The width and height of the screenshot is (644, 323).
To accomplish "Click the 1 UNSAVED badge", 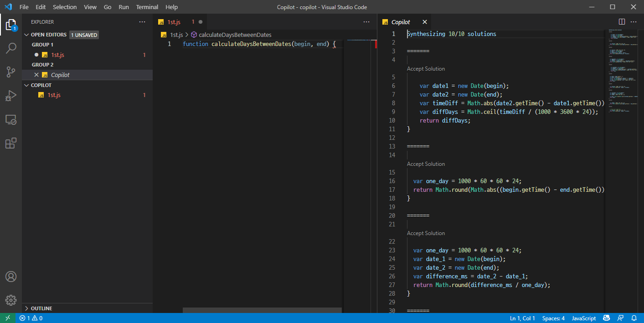I will point(84,35).
